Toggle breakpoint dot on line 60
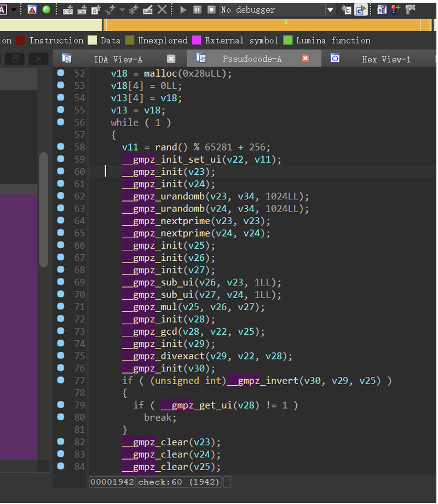This screenshot has height=504, width=438. click(61, 171)
